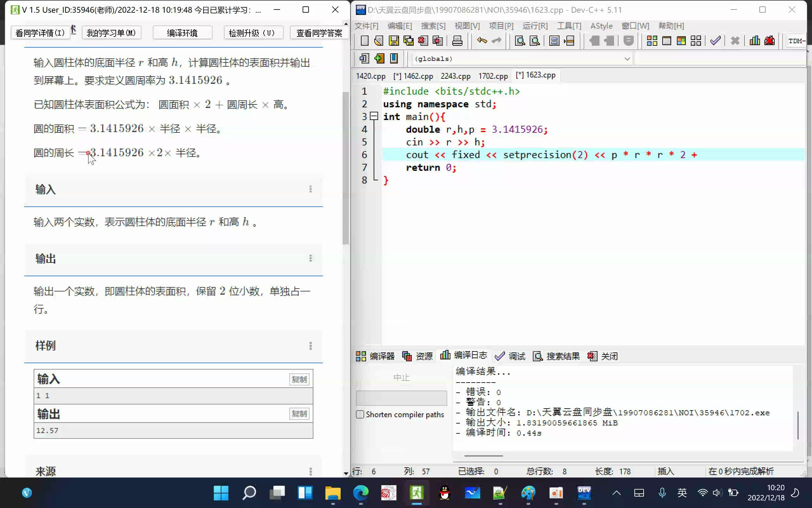Open the three-dot menu beside 样例 heading
The width and height of the screenshot is (812, 508).
pyautogui.click(x=311, y=346)
